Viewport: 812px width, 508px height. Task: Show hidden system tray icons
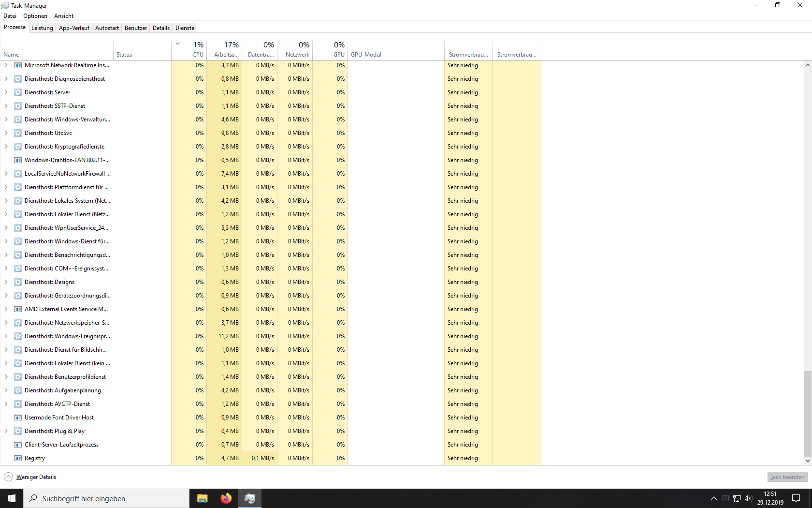[x=713, y=498]
